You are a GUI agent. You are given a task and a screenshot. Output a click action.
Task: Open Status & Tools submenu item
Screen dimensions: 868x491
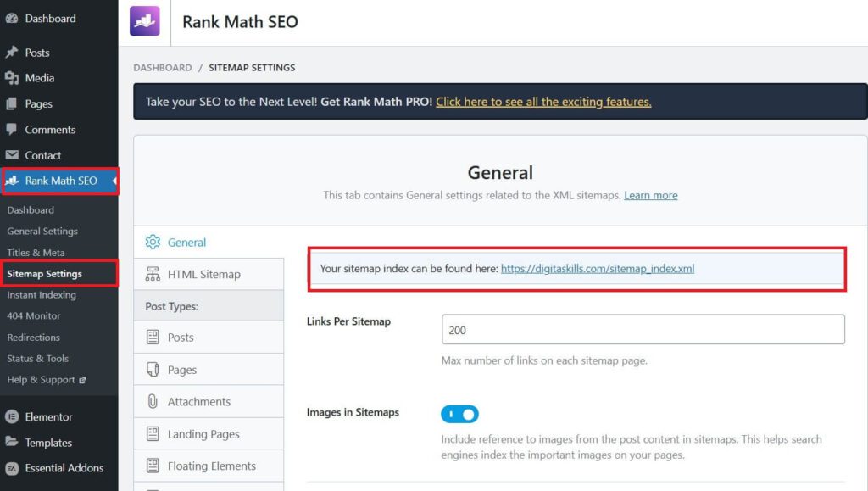coord(37,358)
